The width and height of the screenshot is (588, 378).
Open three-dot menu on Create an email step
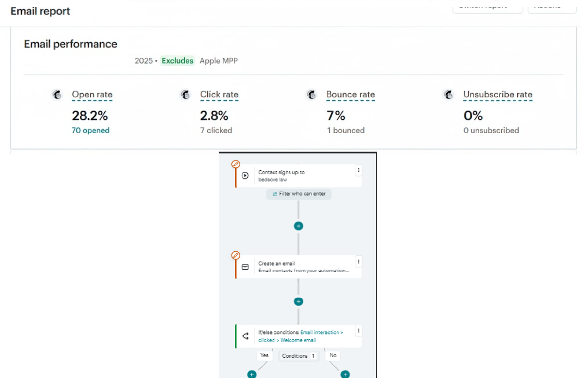tap(358, 262)
